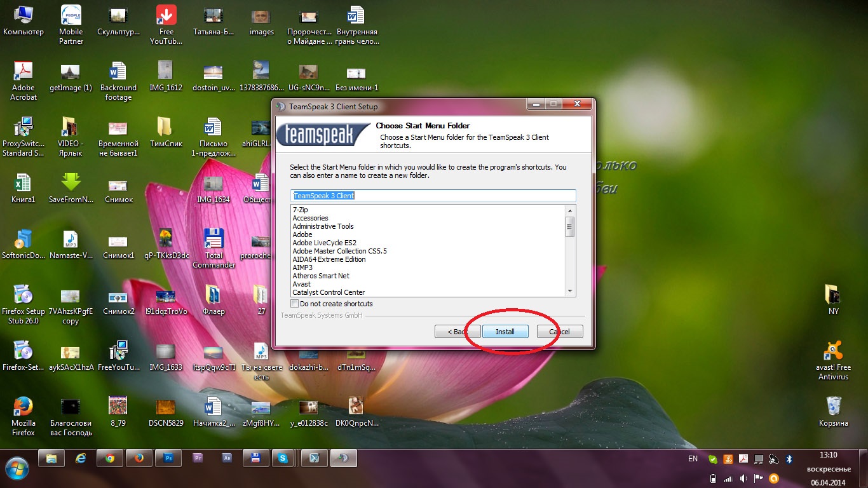The width and height of the screenshot is (868, 488).
Task: Select Adobe LiveCycle ES2 in the list
Action: pos(324,243)
